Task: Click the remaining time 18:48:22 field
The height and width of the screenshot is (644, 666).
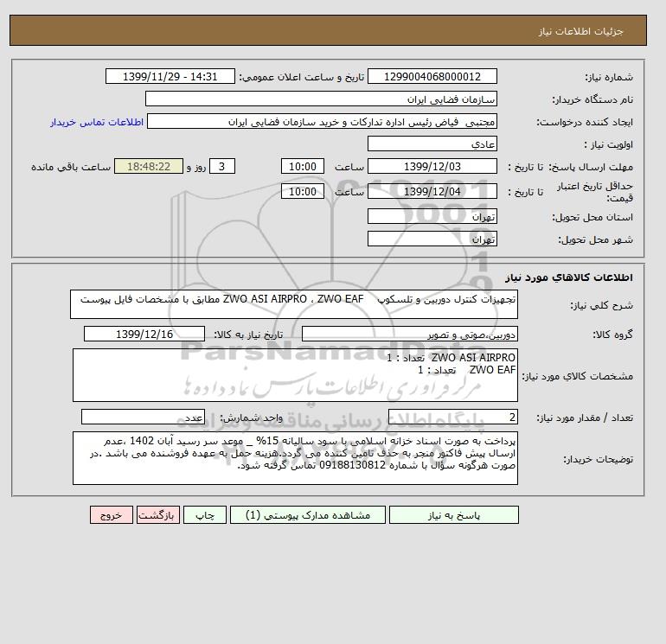Action: click(x=149, y=167)
